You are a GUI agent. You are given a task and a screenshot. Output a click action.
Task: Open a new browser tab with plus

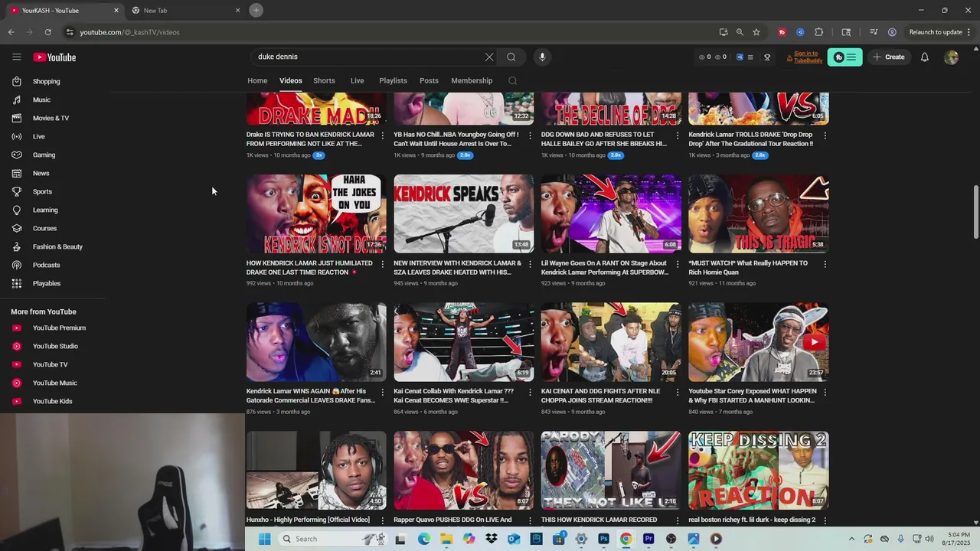click(256, 10)
